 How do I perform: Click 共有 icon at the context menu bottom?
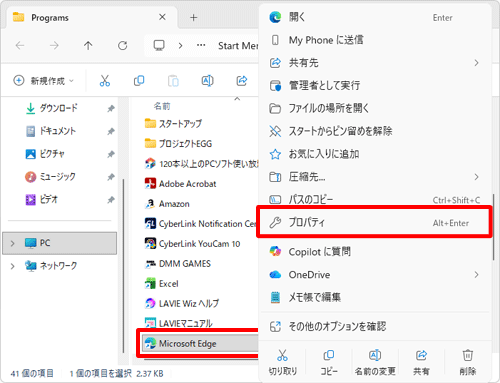421,355
